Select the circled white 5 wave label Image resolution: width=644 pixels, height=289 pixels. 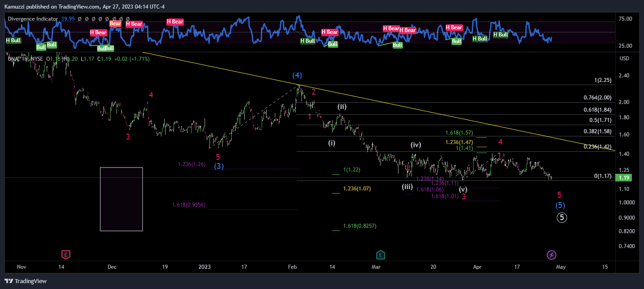click(x=562, y=217)
